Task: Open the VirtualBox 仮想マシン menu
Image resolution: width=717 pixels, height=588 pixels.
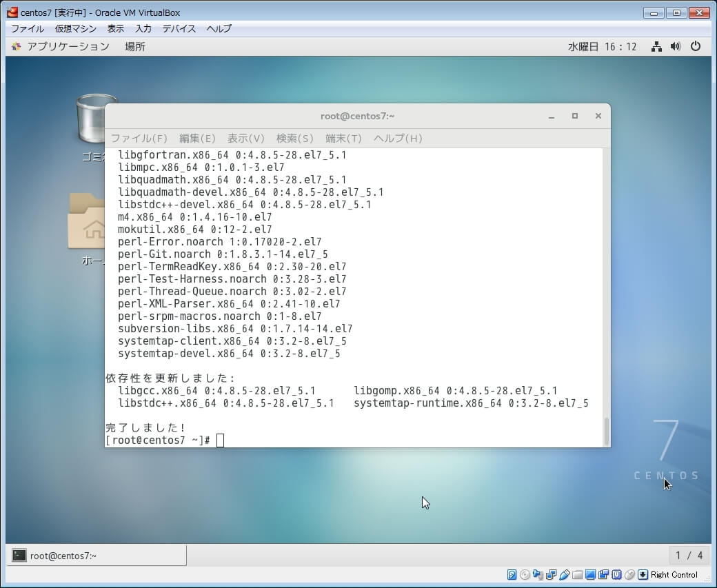Action: pyautogui.click(x=76, y=28)
